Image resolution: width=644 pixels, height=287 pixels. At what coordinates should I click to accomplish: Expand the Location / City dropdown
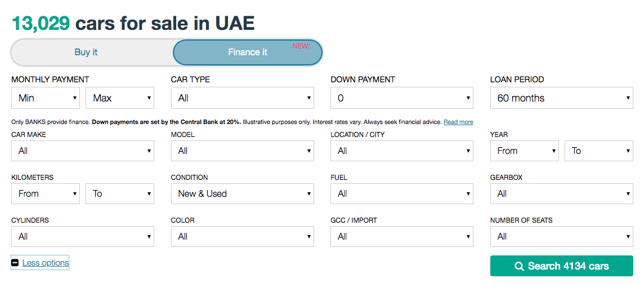click(402, 151)
